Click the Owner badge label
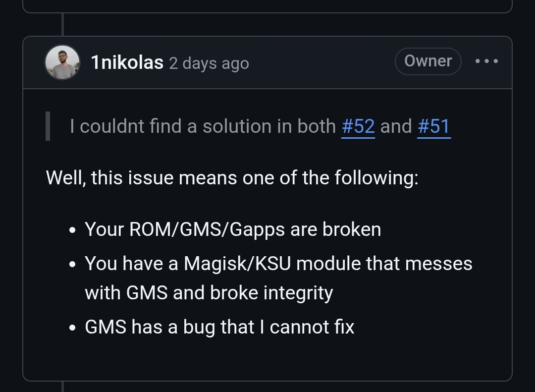 click(428, 61)
